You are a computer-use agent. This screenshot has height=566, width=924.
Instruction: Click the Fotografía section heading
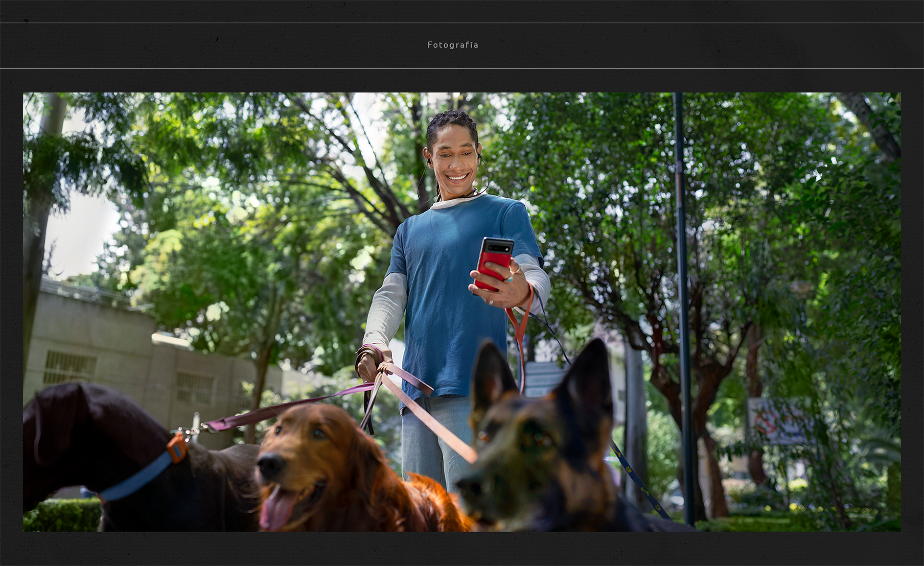453,45
